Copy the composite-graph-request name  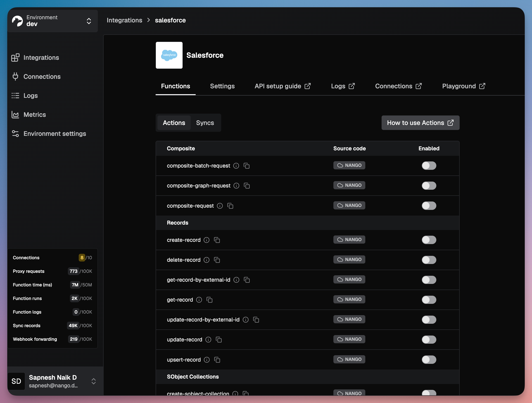pos(247,186)
